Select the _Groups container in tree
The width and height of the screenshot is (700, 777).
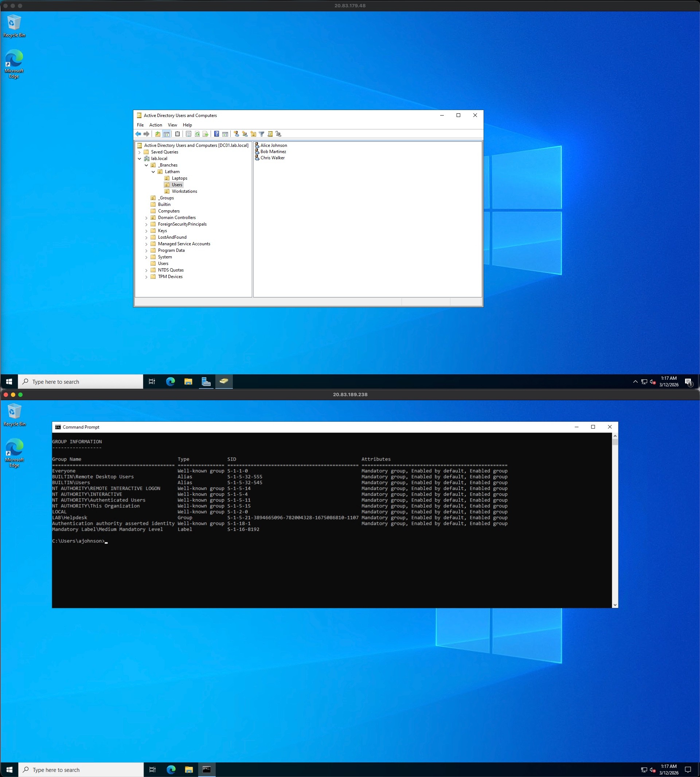point(166,198)
